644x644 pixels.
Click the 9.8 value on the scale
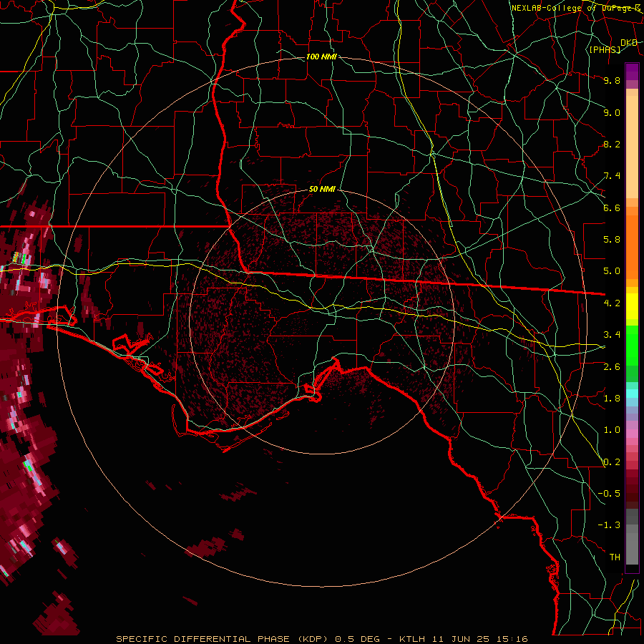click(x=612, y=80)
